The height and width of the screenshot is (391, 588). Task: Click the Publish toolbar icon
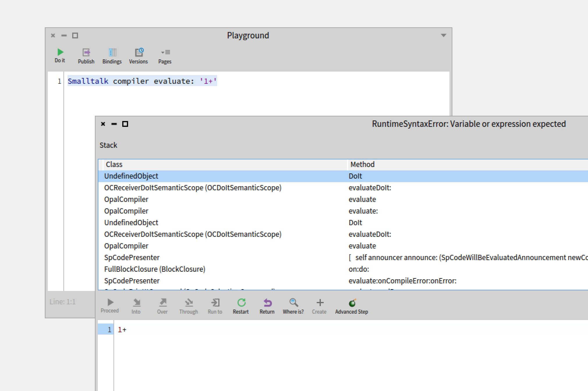tap(86, 56)
